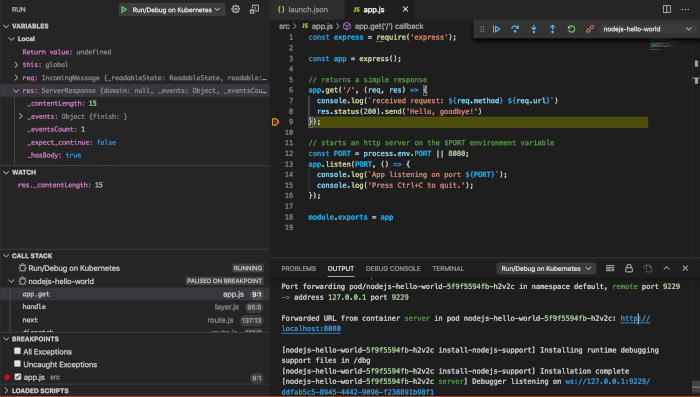This screenshot has height=397, width=700.
Task: Click the Step Out debug icon
Action: tap(553, 29)
